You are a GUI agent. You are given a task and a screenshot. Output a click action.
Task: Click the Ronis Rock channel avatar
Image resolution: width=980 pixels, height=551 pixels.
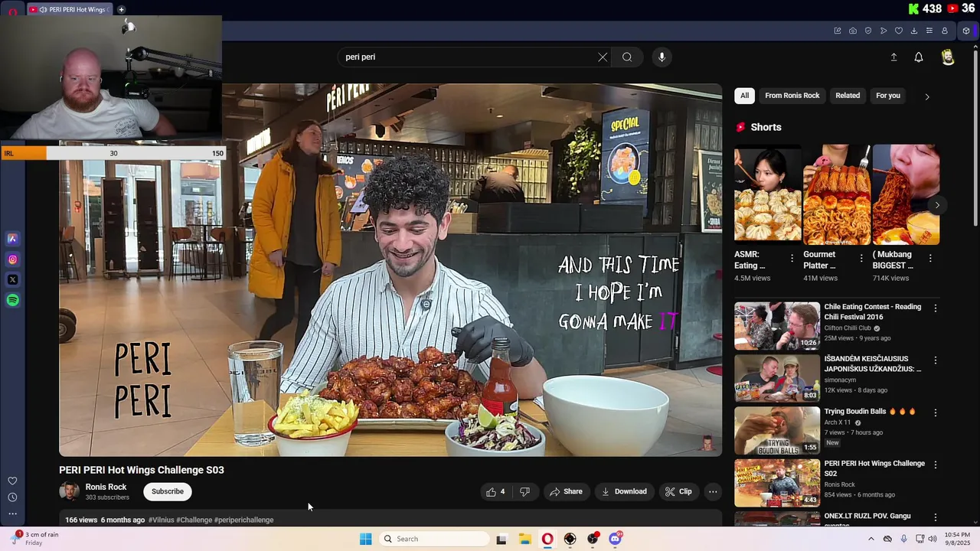[70, 491]
